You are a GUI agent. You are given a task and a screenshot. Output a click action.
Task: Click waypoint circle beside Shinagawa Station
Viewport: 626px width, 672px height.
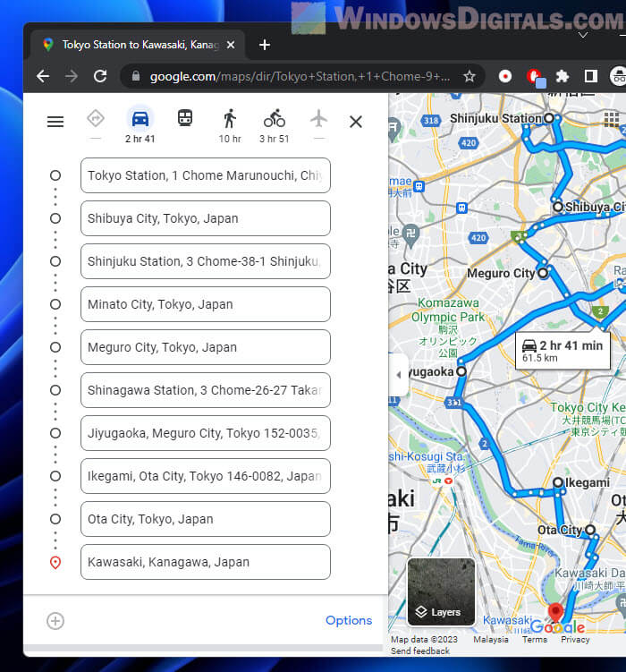click(55, 390)
